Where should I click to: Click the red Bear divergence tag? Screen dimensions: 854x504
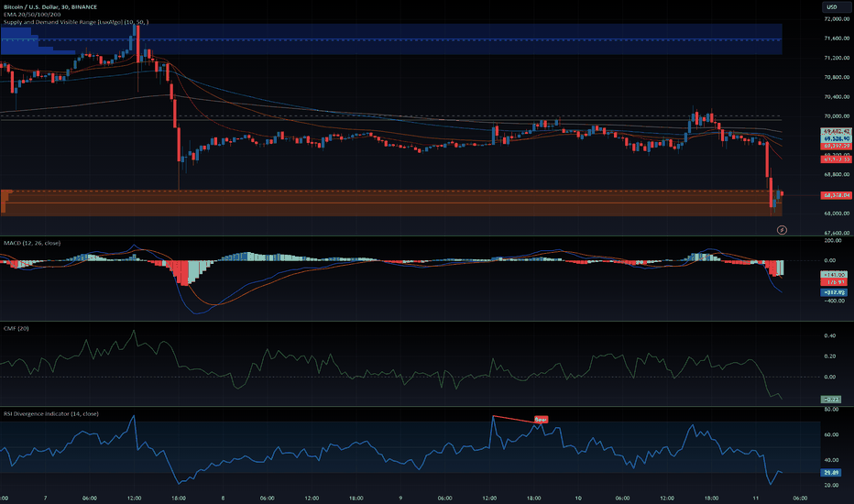[x=541, y=420]
